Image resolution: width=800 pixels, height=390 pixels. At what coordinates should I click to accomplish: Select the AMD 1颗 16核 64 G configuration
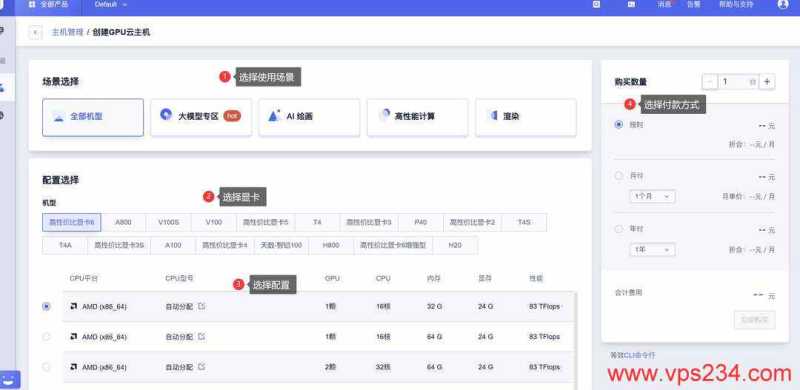(46, 337)
